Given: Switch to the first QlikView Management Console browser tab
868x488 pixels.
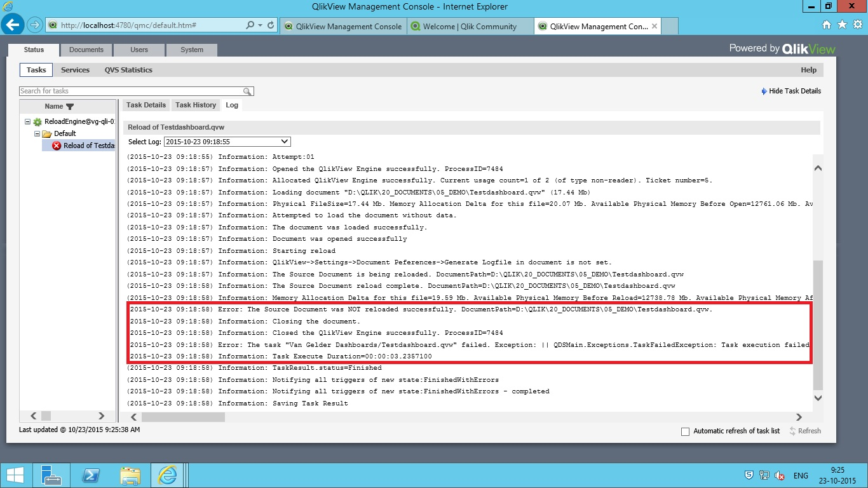Looking at the screenshot, I should [343, 26].
